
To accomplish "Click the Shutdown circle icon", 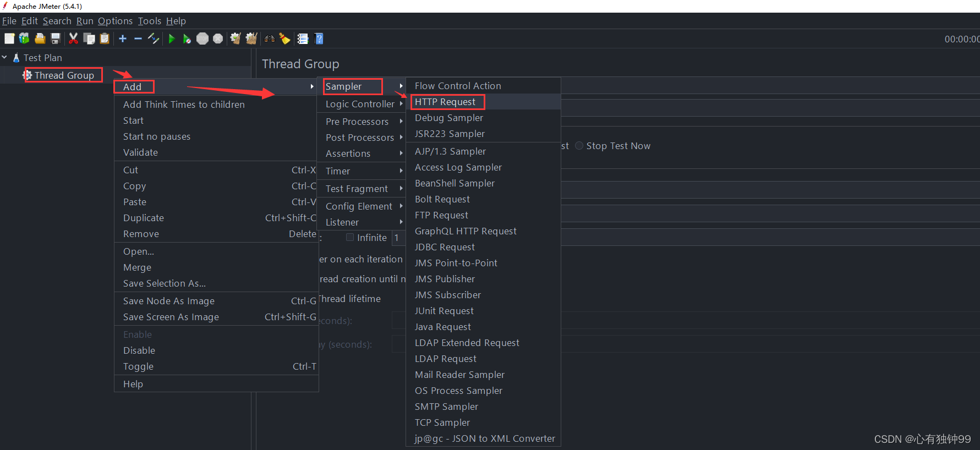I will 218,39.
